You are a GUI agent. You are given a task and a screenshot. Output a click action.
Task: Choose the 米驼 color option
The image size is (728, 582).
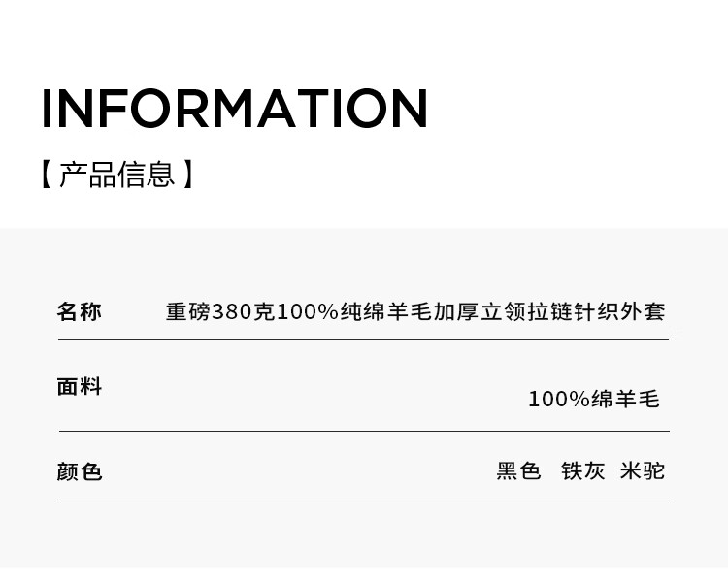point(643,470)
